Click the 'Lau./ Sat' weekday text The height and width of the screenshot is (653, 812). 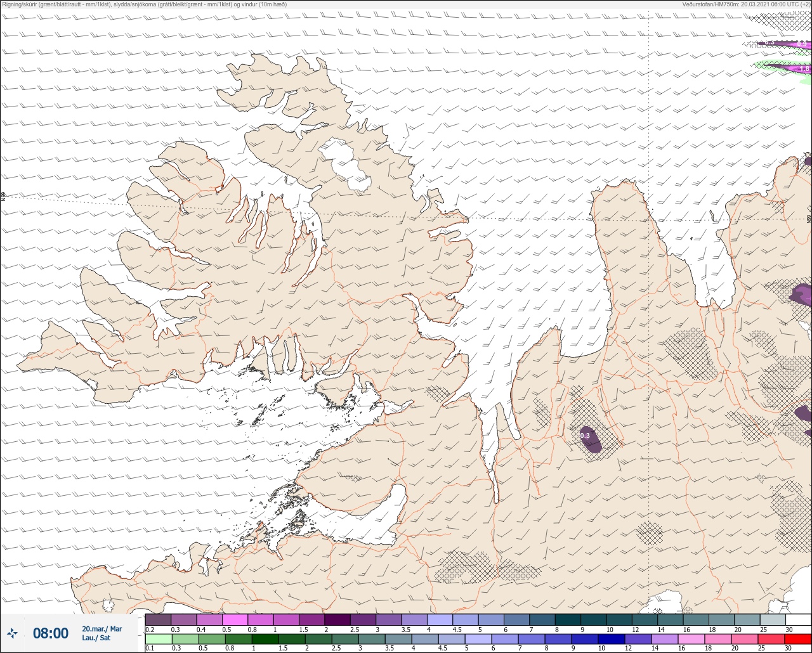click(x=96, y=638)
